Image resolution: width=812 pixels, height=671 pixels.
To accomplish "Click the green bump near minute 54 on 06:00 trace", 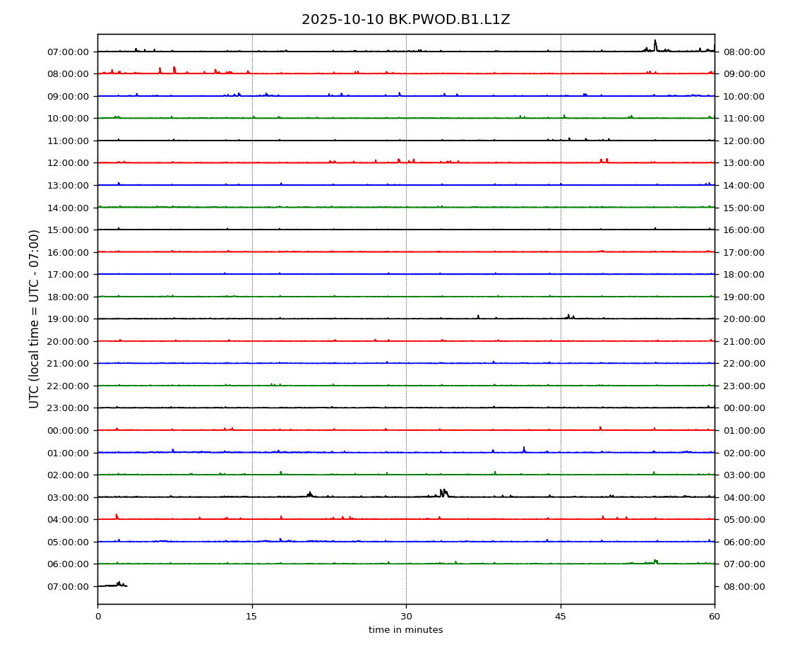I will (655, 562).
